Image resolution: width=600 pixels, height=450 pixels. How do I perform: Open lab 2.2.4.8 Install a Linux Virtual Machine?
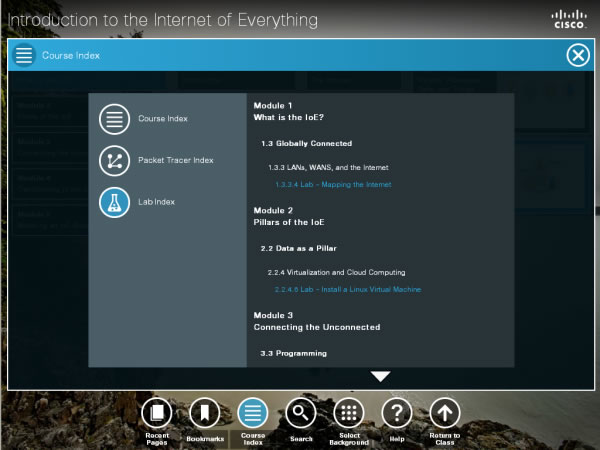(x=348, y=290)
